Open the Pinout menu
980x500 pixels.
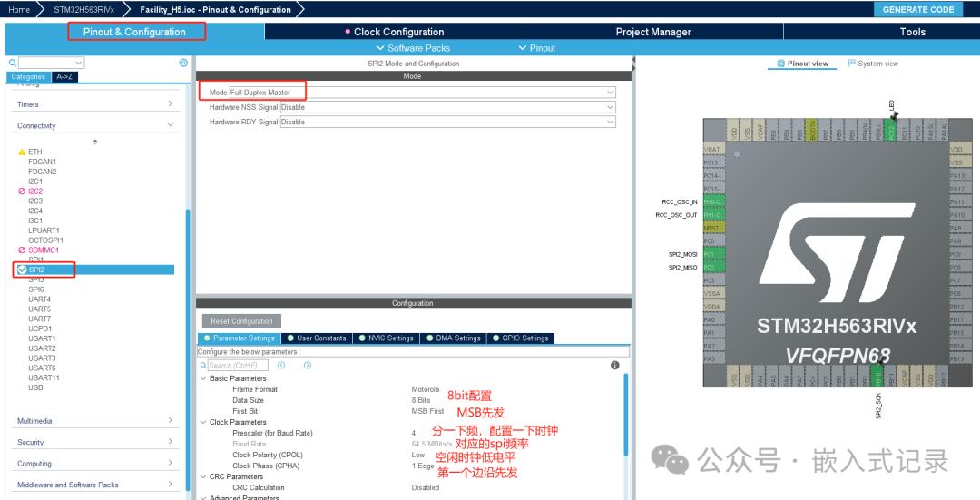537,48
